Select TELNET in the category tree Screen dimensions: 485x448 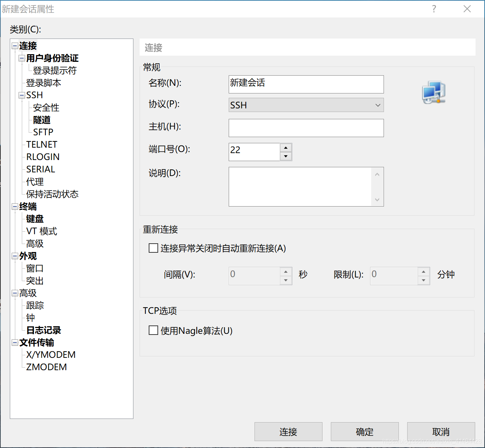point(41,144)
